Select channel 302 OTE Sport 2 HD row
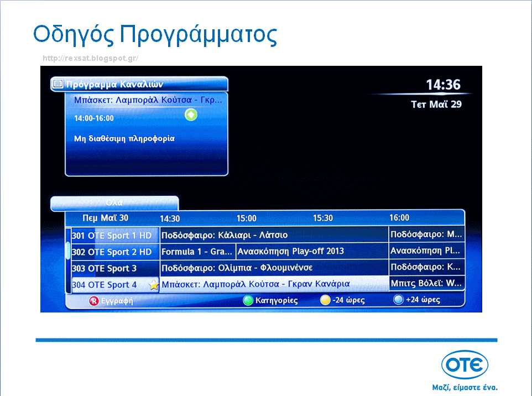Screen dimensions: 532x396 pos(113,251)
